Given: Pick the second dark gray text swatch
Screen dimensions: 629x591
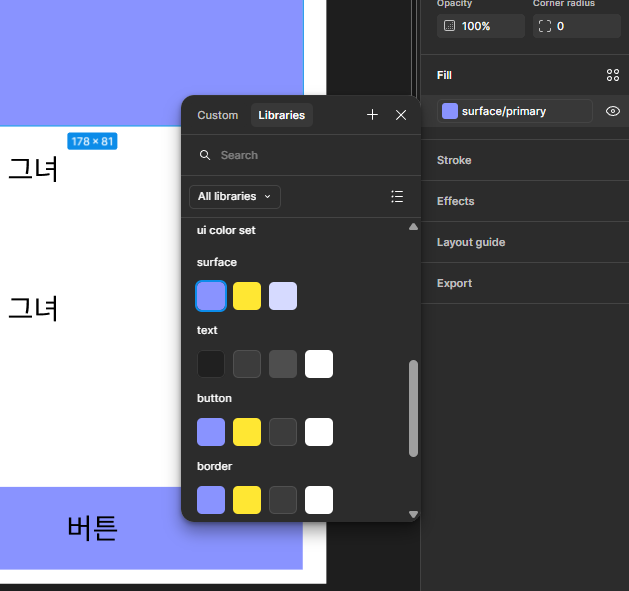Looking at the screenshot, I should click(247, 364).
